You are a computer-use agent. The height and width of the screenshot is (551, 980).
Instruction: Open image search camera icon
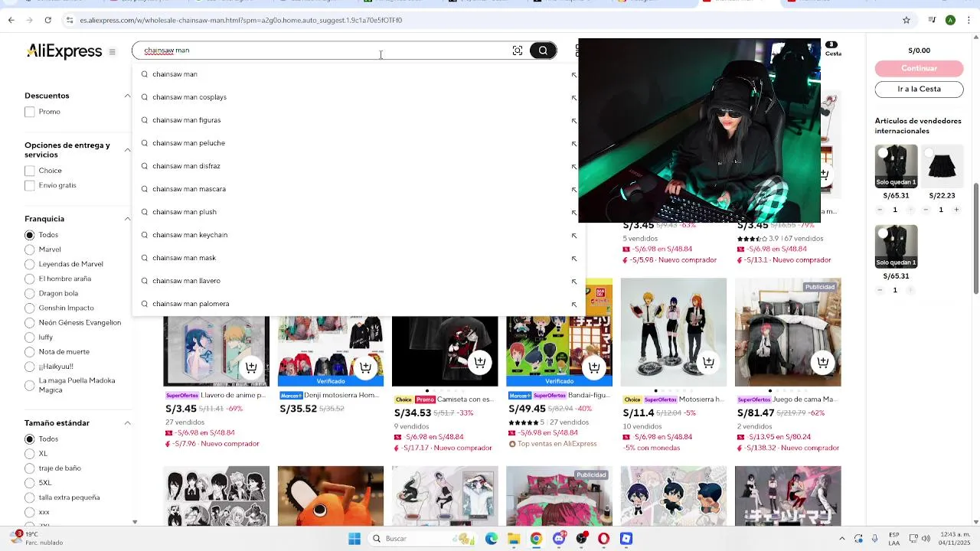coord(518,51)
